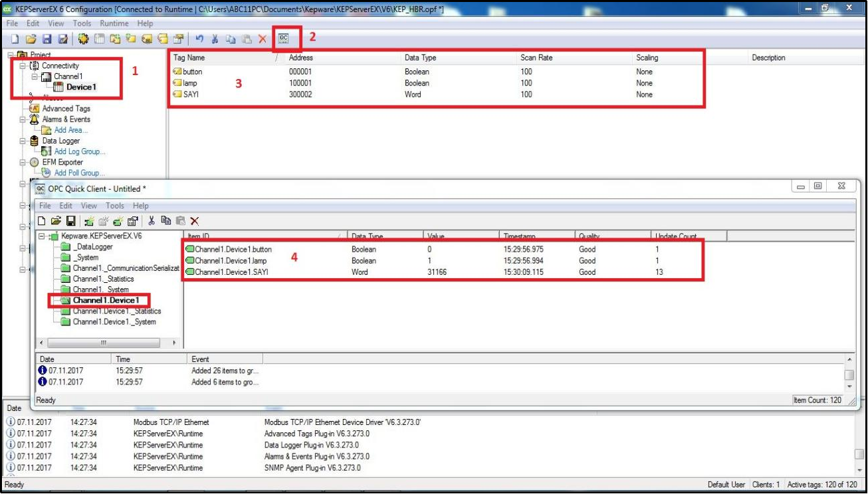This screenshot has height=494, width=868.
Task: Click New Device icon in KEPServerEX toolbar
Action: (x=115, y=39)
